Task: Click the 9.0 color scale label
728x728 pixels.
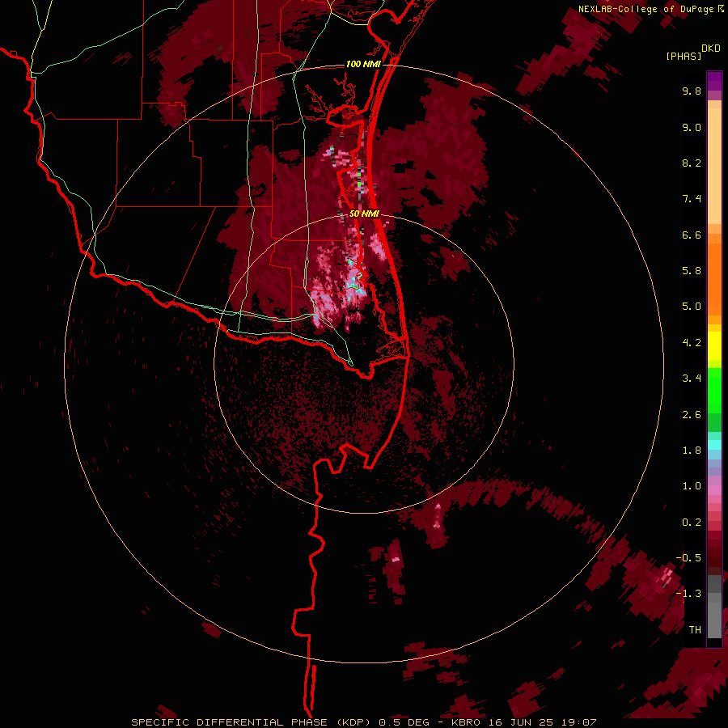Action: (x=692, y=127)
